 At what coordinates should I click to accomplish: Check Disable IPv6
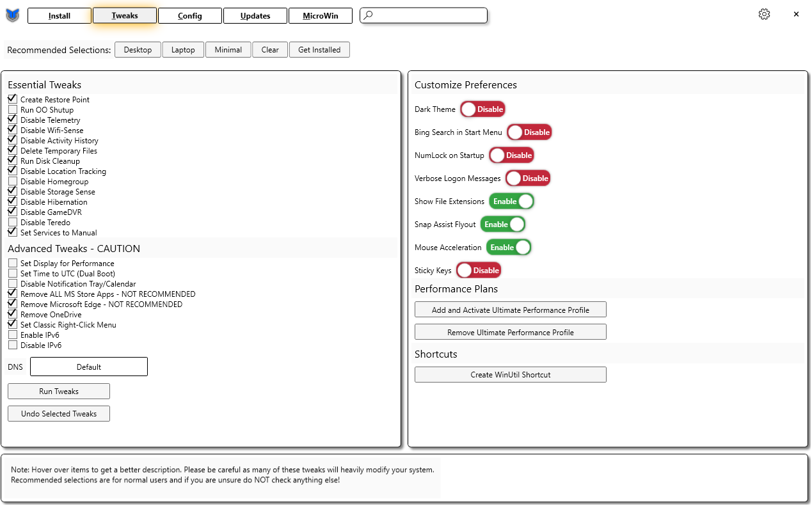click(x=13, y=345)
